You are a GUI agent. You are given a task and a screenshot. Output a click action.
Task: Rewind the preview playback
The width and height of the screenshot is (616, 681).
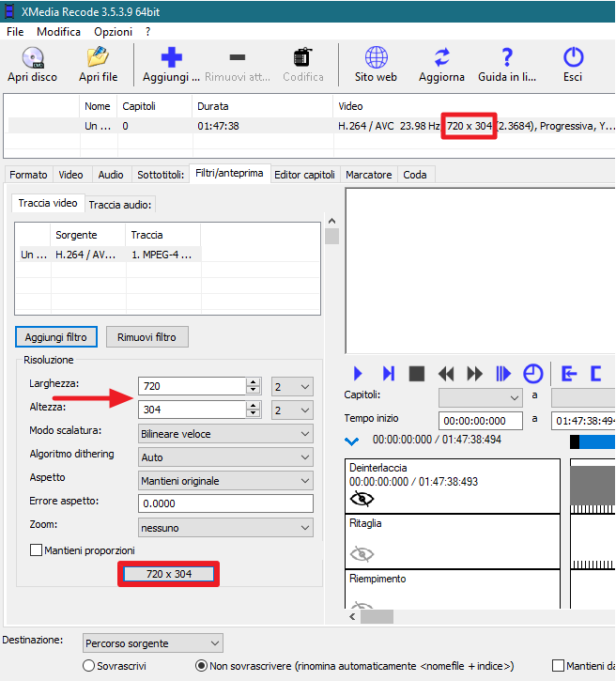coord(446,374)
